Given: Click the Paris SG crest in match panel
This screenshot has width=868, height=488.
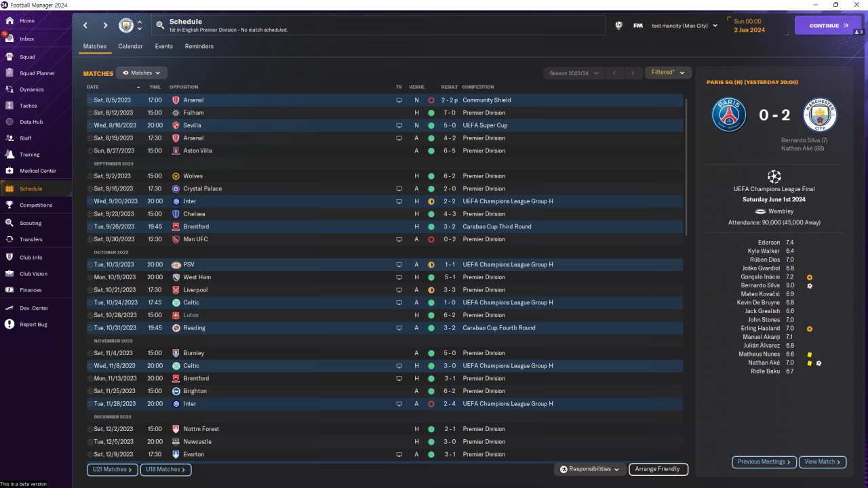Looking at the screenshot, I should point(729,115).
